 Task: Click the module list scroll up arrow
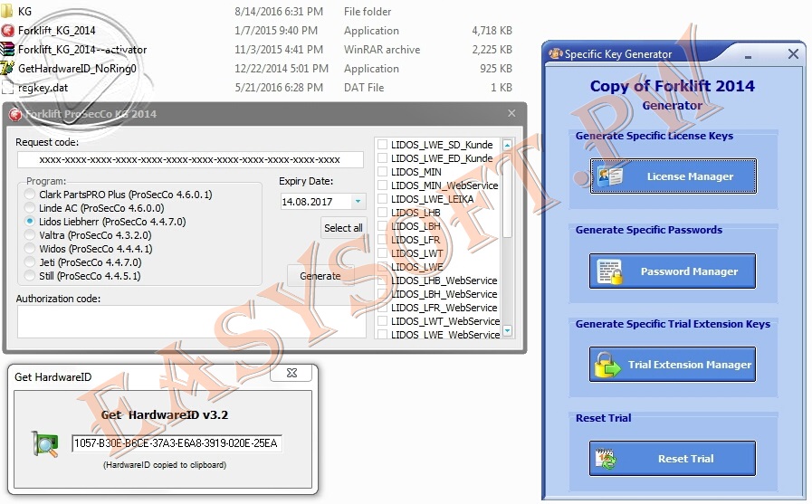pos(508,146)
